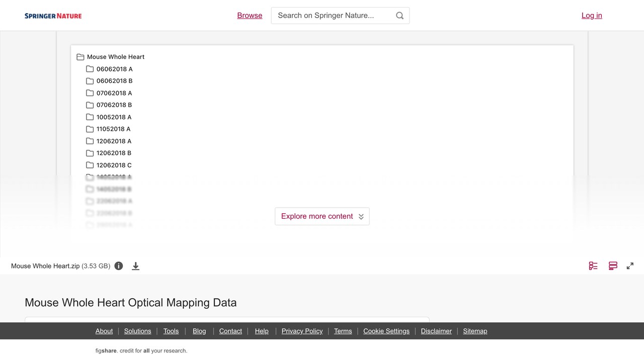Open the About footer link
The image size is (644, 362).
pos(104,331)
